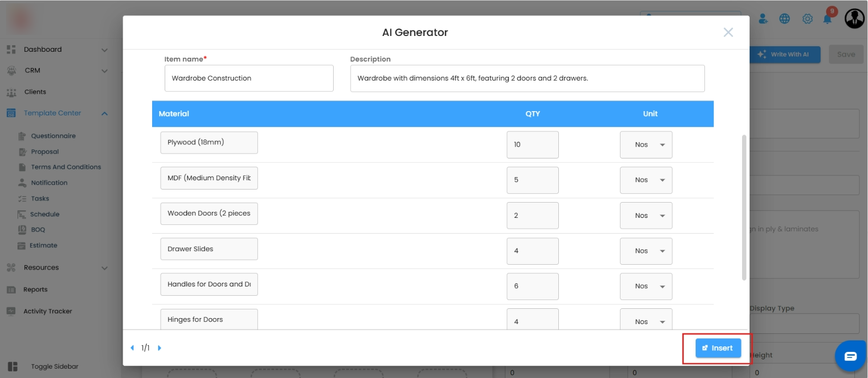
Task: Open the settings gear icon
Action: pyautogui.click(x=807, y=19)
